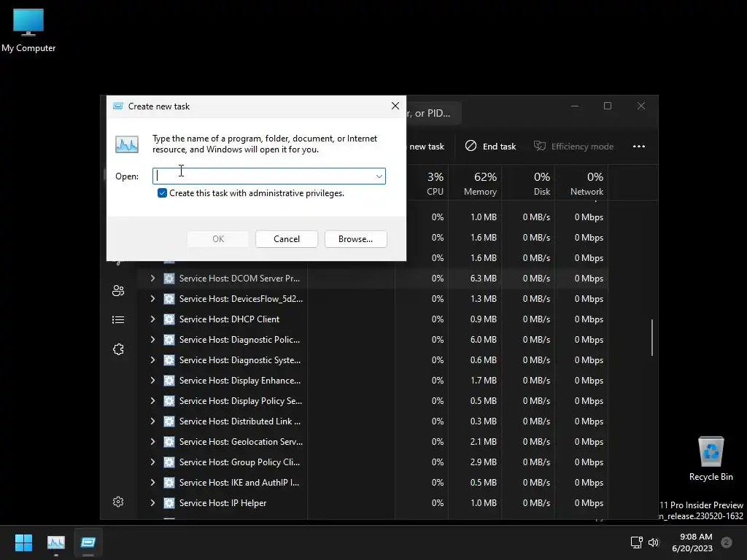This screenshot has width=747, height=560.
Task: Select Service Host: DHCP Client name text
Action: (229, 319)
